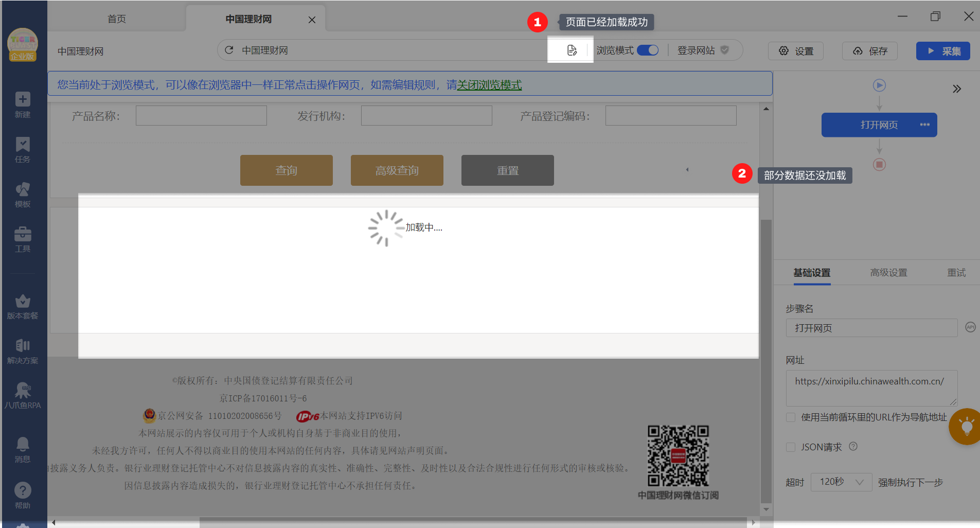Click the 高级查询 advanced search button
Viewport: 980px width, 528px height.
397,170
